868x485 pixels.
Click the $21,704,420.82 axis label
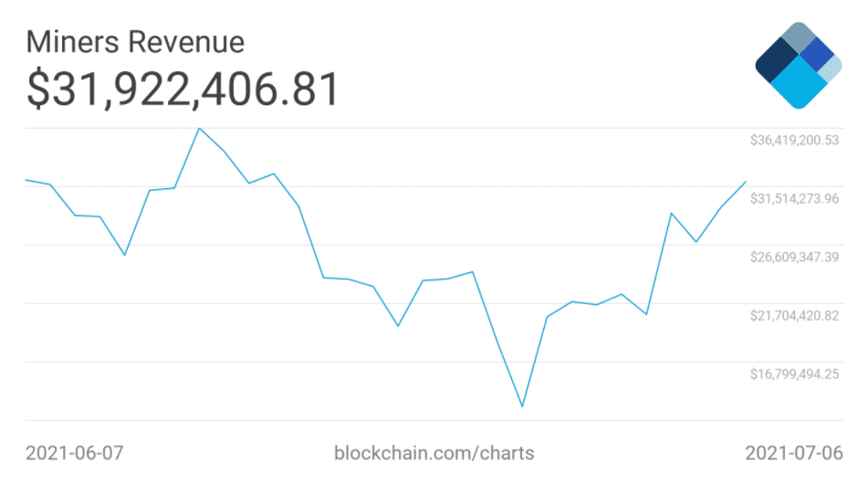point(794,316)
